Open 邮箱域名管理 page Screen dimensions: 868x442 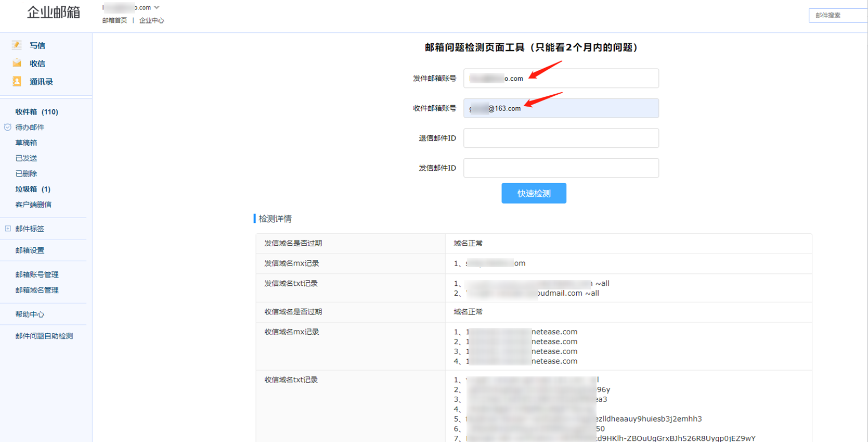(x=37, y=290)
